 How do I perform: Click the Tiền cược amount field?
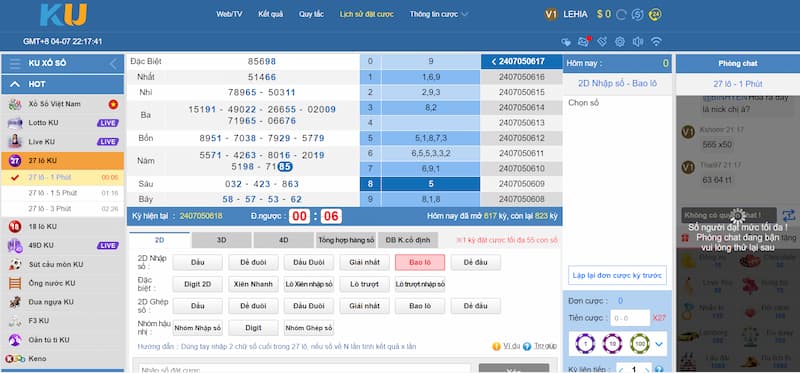click(630, 318)
